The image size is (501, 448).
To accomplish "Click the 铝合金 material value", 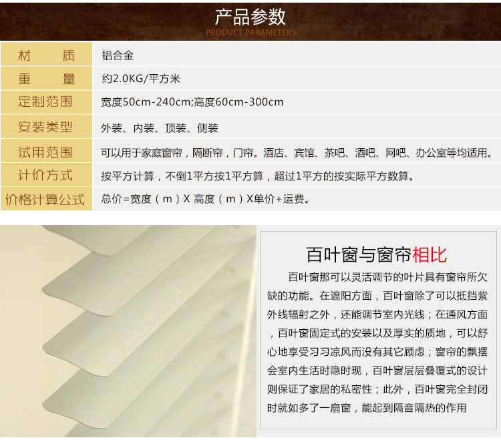I will point(118,55).
